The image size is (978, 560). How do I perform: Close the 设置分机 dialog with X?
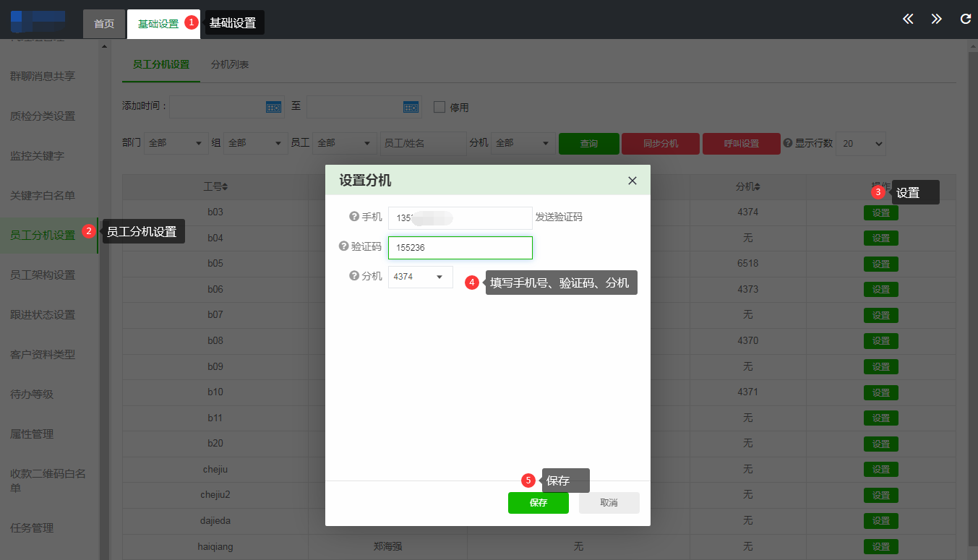pyautogui.click(x=632, y=181)
